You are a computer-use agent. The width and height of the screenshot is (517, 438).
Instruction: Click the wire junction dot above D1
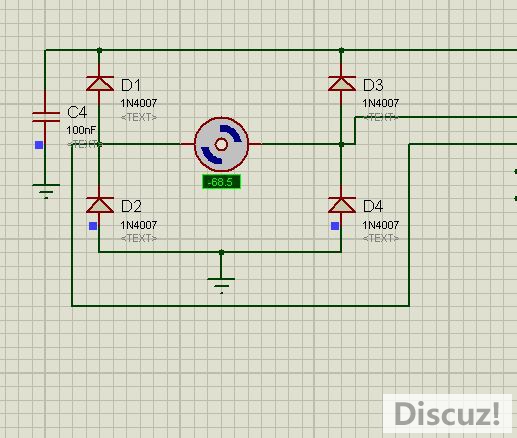(x=99, y=50)
